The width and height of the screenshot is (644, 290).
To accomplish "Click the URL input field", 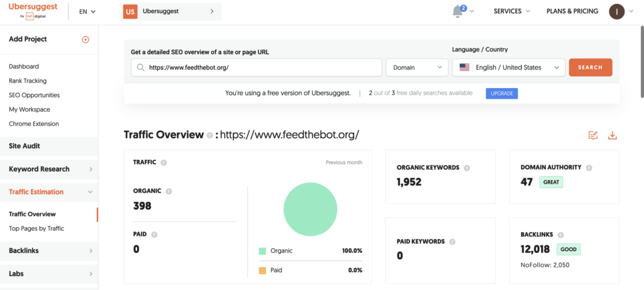I will 257,67.
